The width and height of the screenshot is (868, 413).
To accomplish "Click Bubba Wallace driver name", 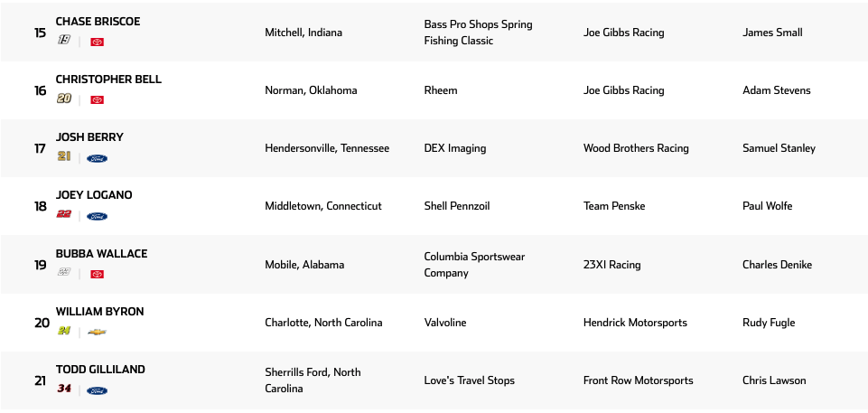I will point(101,254).
